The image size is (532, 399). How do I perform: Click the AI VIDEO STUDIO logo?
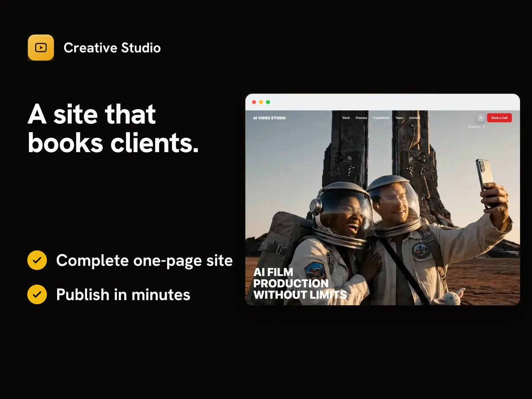[270, 118]
